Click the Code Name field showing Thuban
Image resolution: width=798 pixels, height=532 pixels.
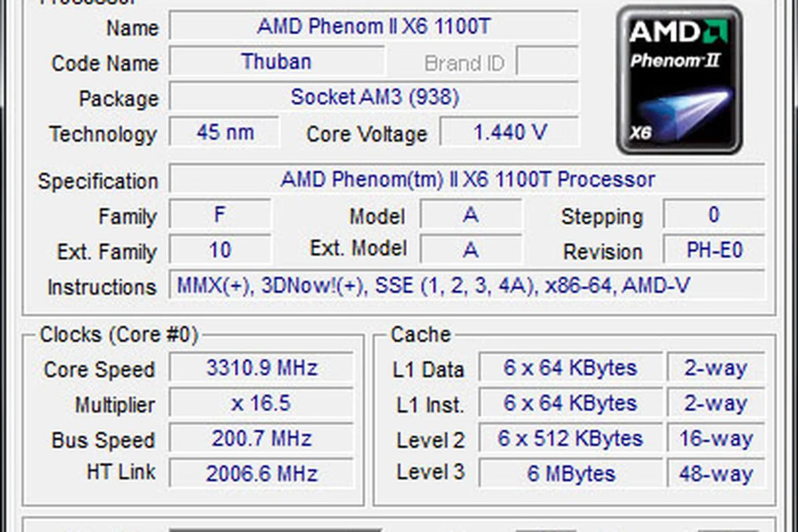[x=276, y=62]
